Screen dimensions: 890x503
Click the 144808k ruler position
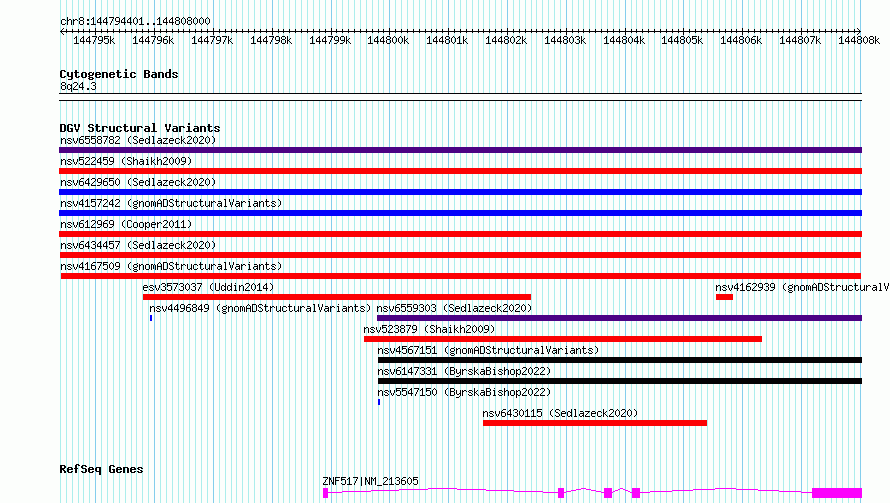(x=859, y=40)
